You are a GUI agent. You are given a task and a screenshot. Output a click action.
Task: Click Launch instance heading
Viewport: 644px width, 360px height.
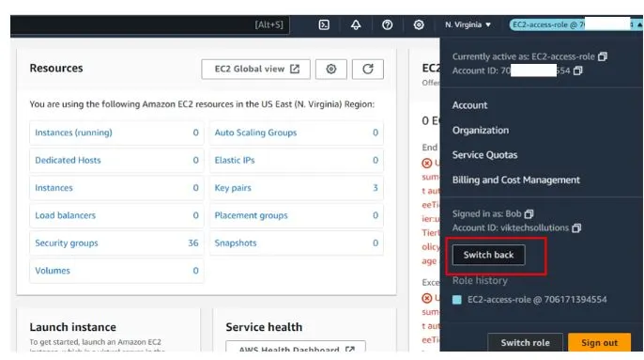pyautogui.click(x=72, y=327)
